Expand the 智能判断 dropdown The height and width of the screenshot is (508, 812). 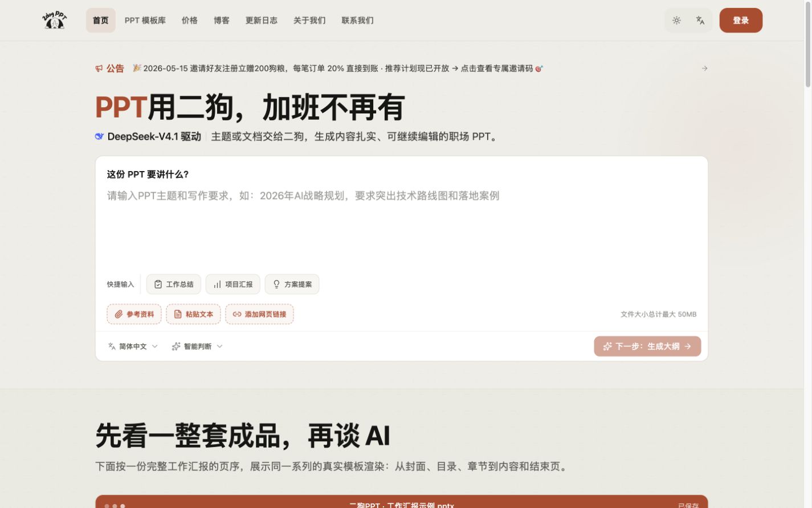(197, 347)
